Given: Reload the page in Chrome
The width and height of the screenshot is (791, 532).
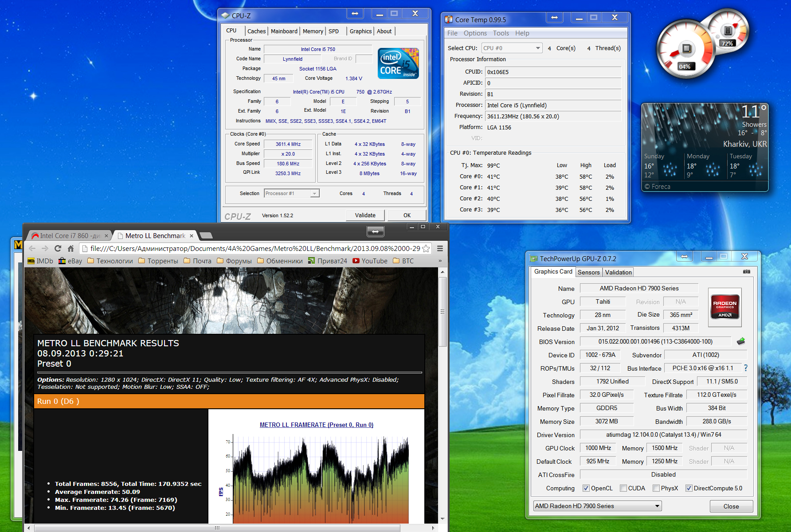Looking at the screenshot, I should (58, 249).
